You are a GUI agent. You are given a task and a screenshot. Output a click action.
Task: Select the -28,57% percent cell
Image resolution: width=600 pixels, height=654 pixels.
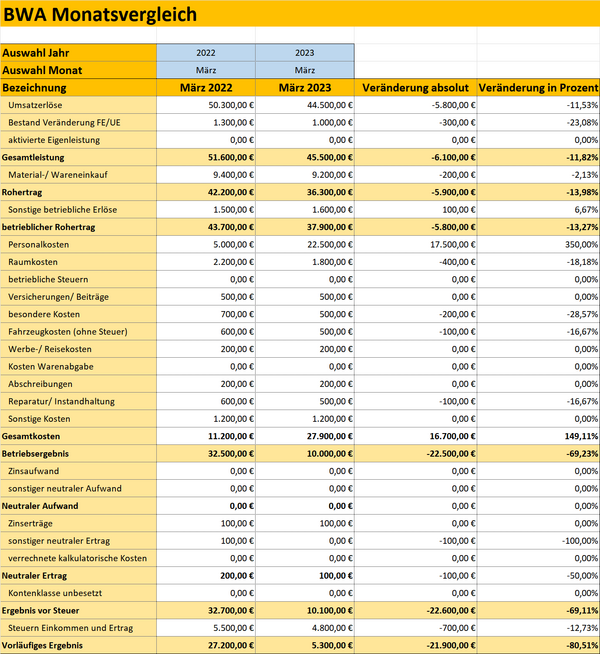538,314
